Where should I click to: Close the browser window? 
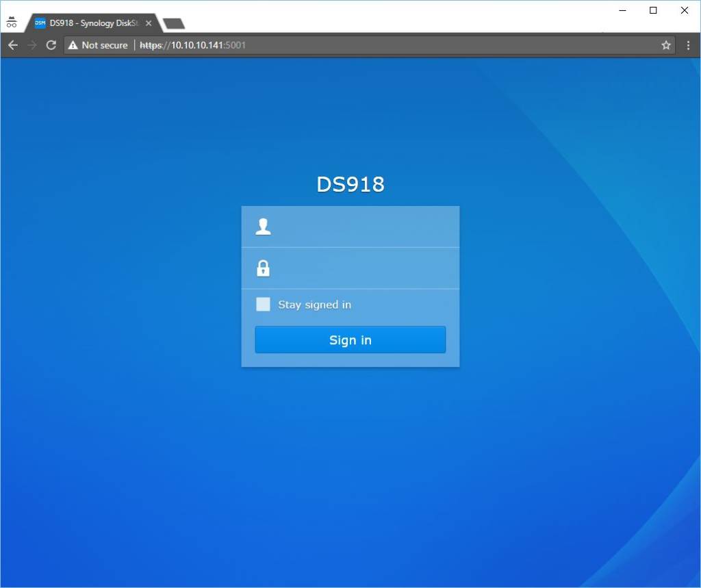684,10
